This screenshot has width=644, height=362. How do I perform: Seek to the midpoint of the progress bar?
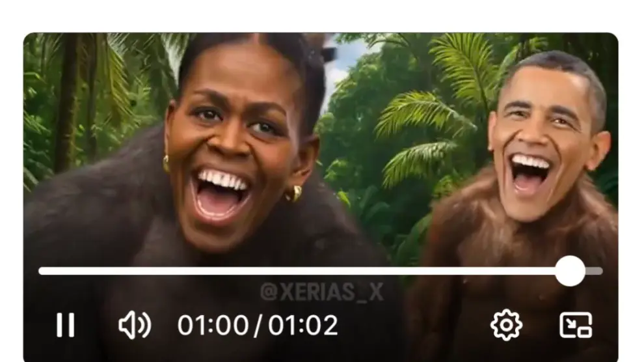[320, 271]
